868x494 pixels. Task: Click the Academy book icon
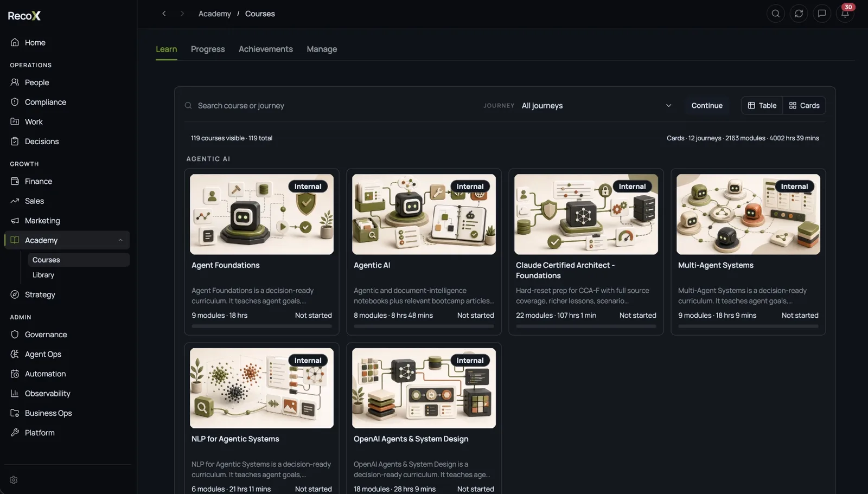click(x=15, y=240)
